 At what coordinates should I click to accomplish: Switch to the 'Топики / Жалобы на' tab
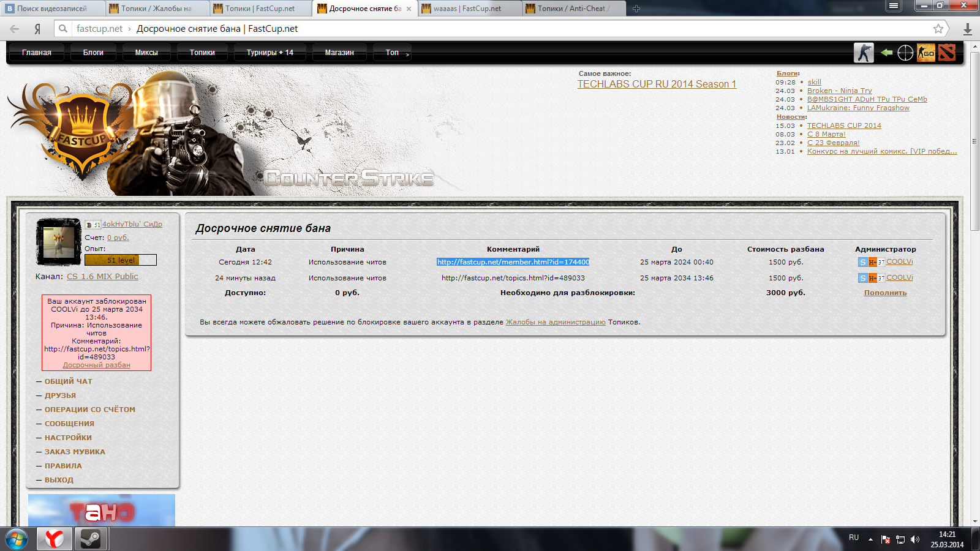156,9
